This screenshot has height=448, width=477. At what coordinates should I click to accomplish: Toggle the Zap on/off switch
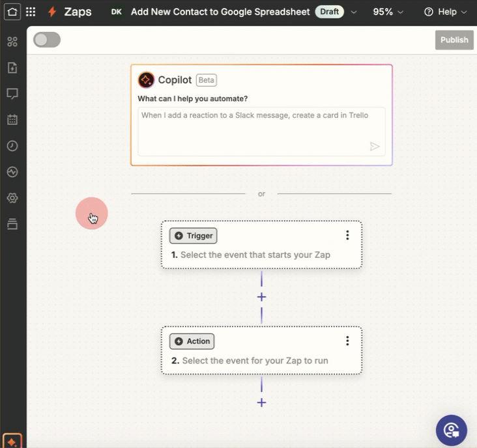pyautogui.click(x=47, y=40)
